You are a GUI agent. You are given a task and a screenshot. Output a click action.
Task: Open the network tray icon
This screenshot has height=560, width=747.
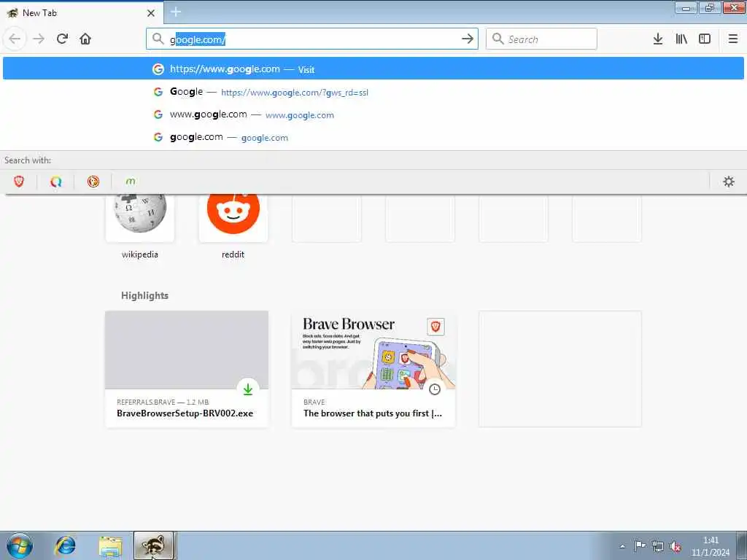coord(657,546)
